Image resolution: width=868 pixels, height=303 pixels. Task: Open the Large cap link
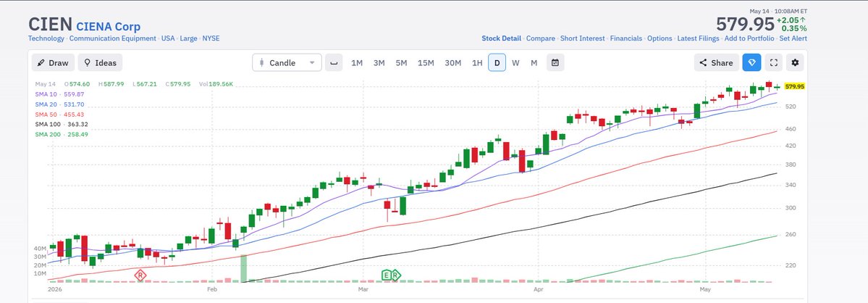[x=188, y=38]
